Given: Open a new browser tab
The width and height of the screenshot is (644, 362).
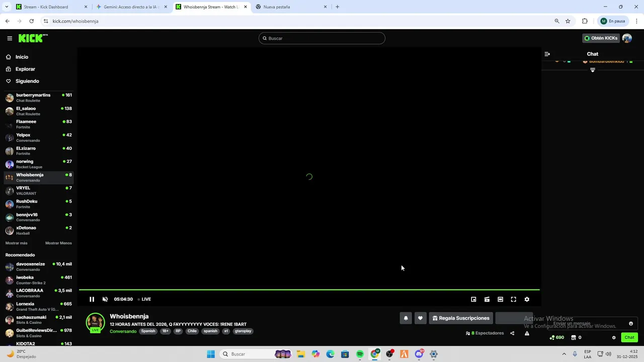Looking at the screenshot, I should pos(337,7).
